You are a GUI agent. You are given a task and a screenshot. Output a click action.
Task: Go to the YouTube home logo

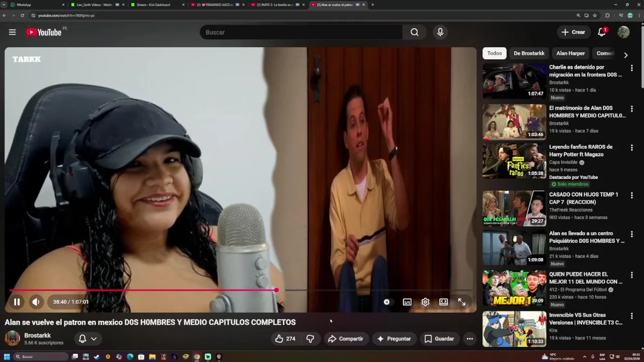tap(43, 32)
